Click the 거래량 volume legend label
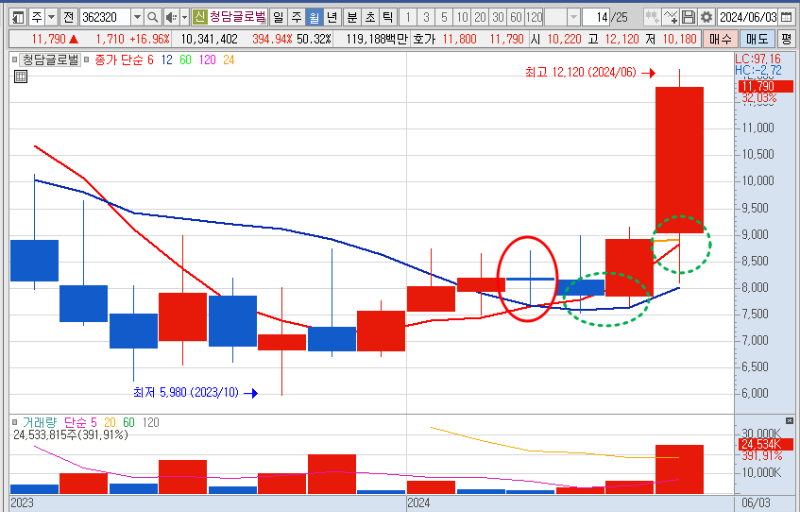800x512 pixels. [x=40, y=423]
